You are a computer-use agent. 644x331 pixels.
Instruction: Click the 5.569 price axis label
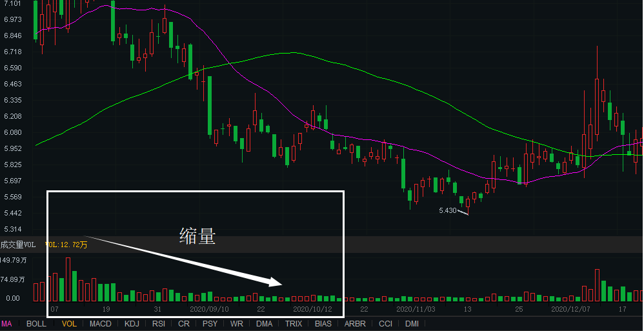coord(12,197)
